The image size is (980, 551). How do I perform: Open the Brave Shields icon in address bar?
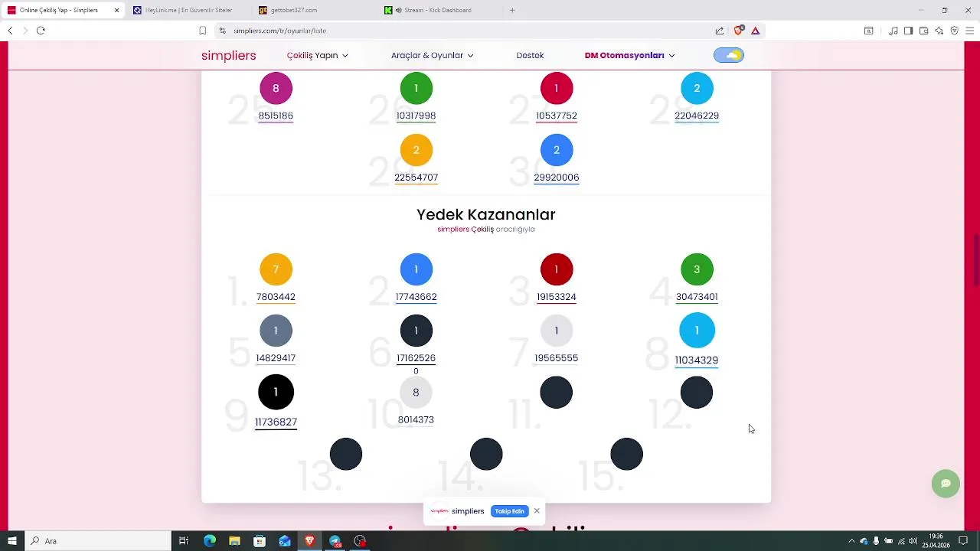tap(738, 31)
